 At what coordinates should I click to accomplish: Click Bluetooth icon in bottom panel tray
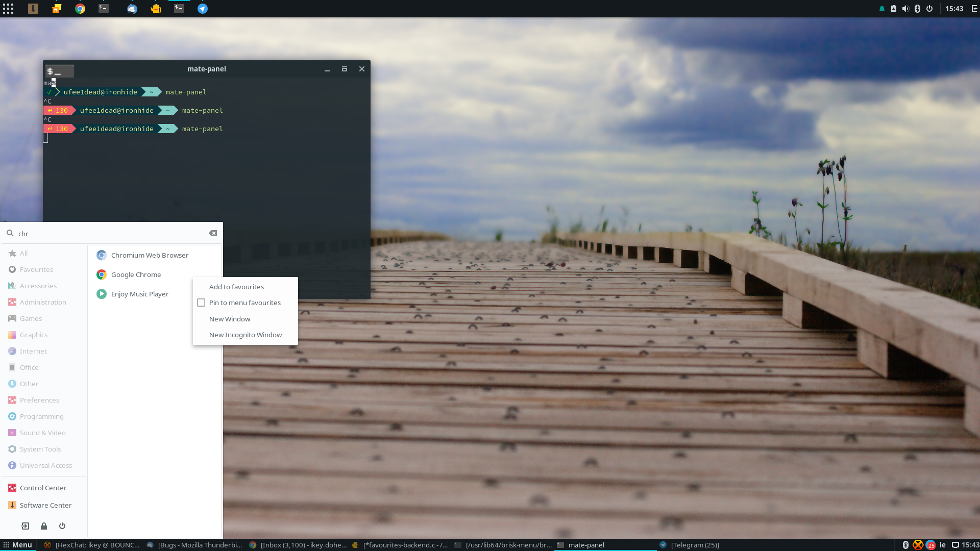click(905, 545)
